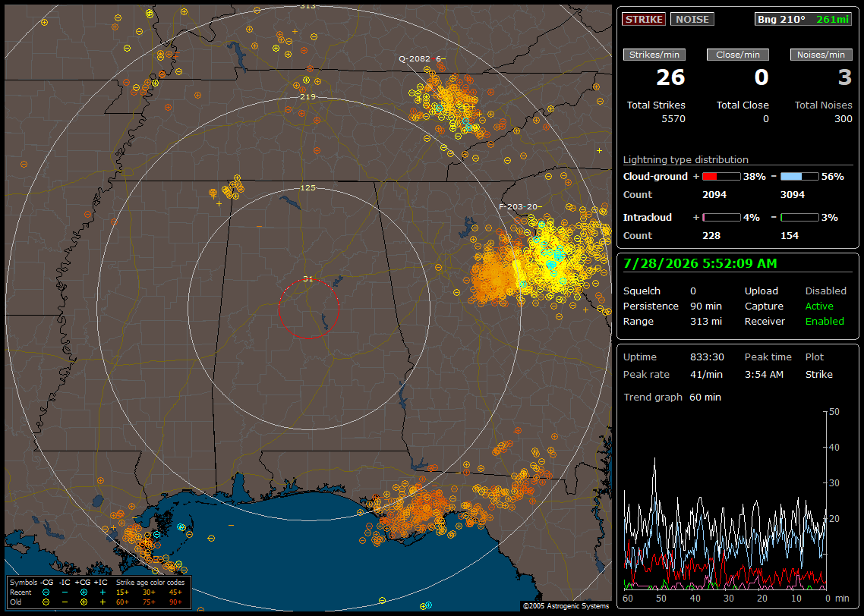Click the recent -CG symbol in legend
Viewport: 864px width, 616px height.
[x=46, y=592]
